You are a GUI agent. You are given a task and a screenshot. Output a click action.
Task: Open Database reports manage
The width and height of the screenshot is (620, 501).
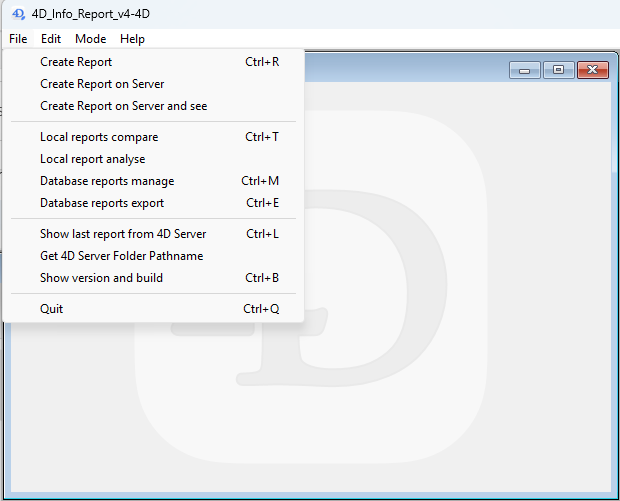coord(107,181)
